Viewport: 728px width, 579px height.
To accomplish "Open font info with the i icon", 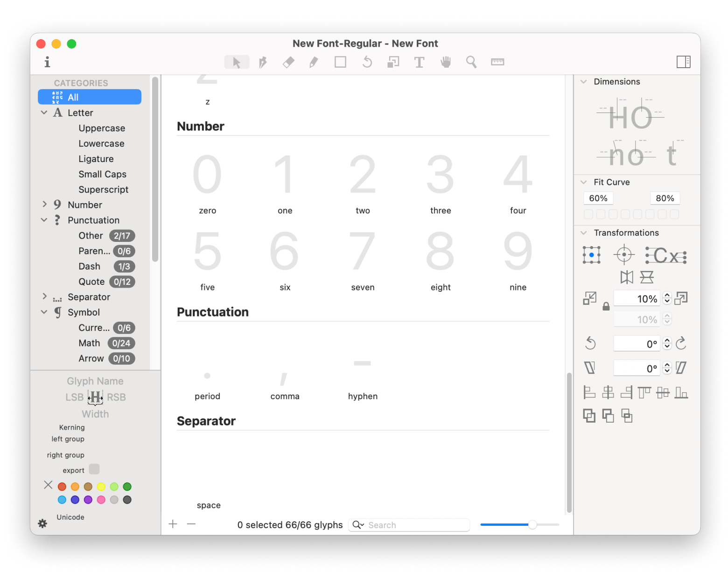I will (x=47, y=62).
